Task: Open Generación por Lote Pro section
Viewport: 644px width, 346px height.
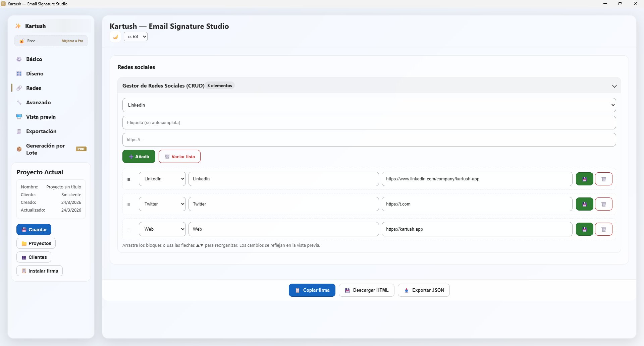Action: click(46, 149)
